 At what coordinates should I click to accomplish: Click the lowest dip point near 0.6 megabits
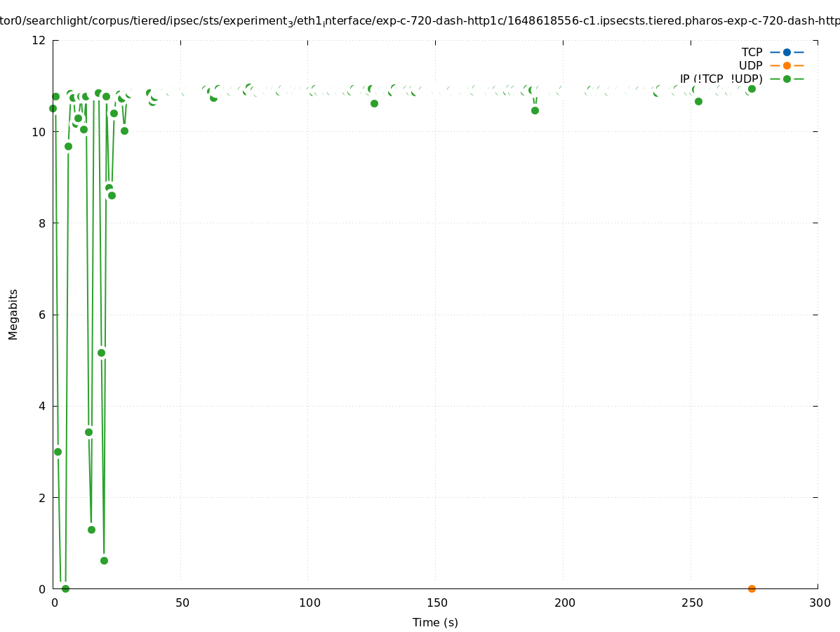pos(104,560)
